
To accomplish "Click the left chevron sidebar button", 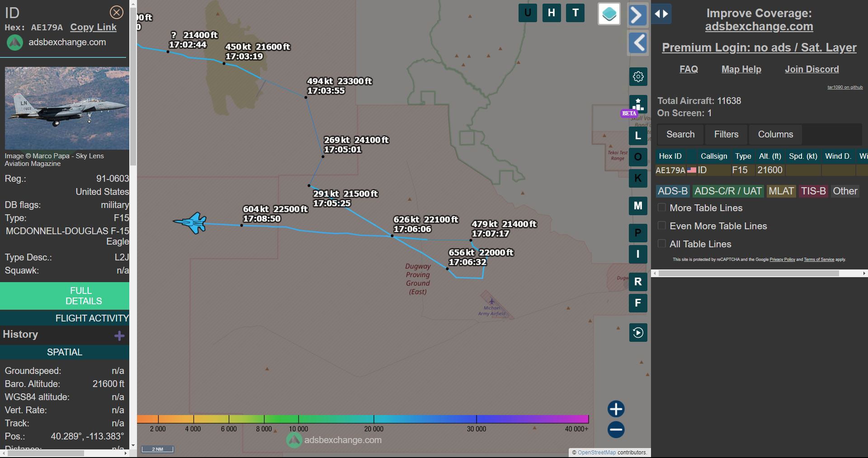I will (x=638, y=43).
